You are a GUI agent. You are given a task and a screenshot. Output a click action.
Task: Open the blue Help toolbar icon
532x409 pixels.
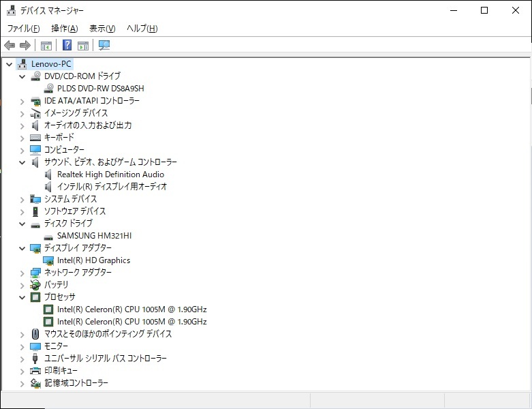(67, 45)
